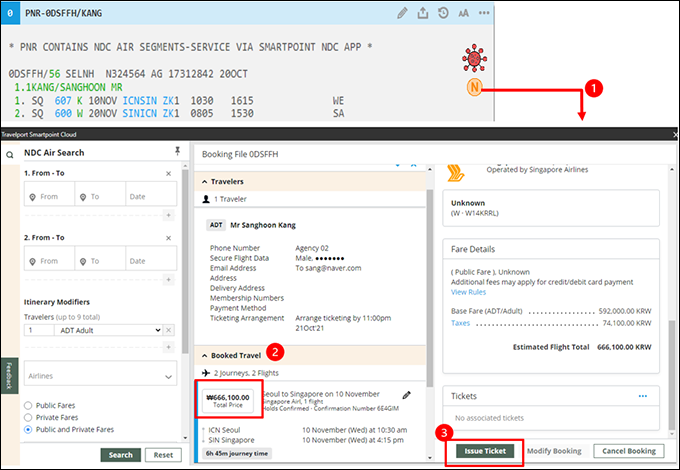Click the pencil edit icon in PNR header
The width and height of the screenshot is (680, 470).
(402, 13)
